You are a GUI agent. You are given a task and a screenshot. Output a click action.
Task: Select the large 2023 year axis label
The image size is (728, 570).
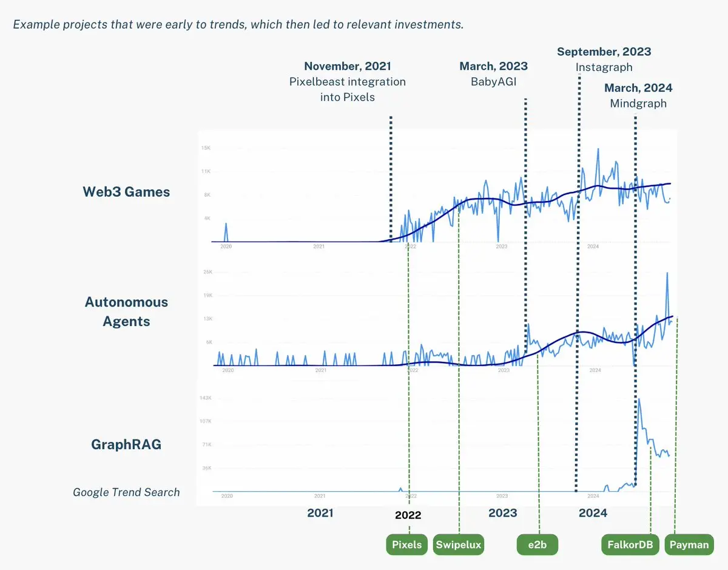click(503, 514)
